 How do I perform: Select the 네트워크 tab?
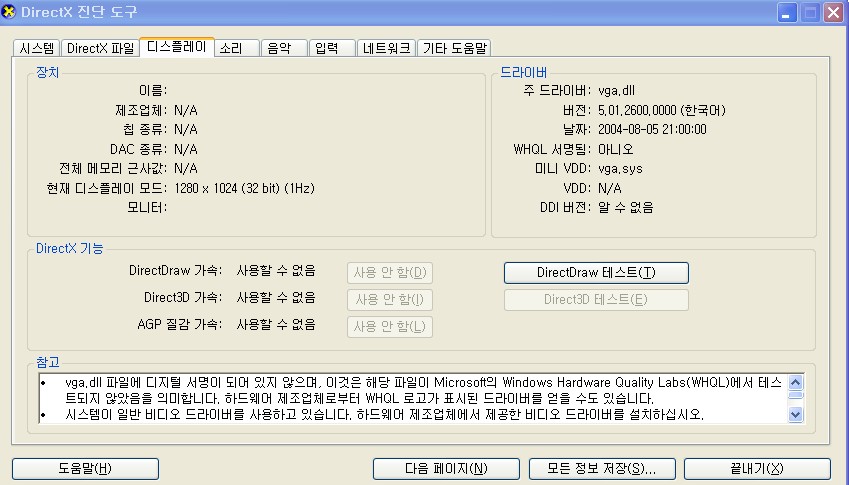pos(386,48)
